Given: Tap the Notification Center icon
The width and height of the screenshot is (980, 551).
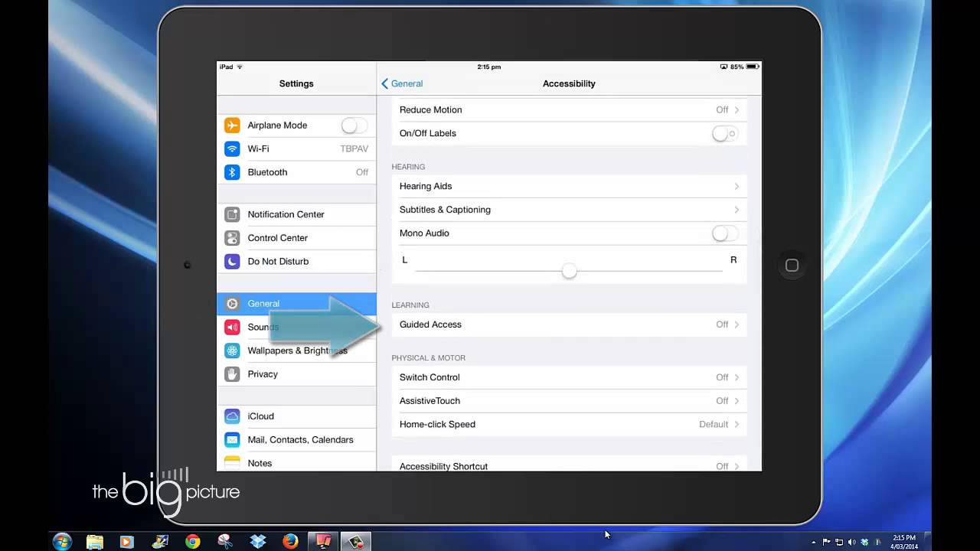Looking at the screenshot, I should pyautogui.click(x=232, y=214).
